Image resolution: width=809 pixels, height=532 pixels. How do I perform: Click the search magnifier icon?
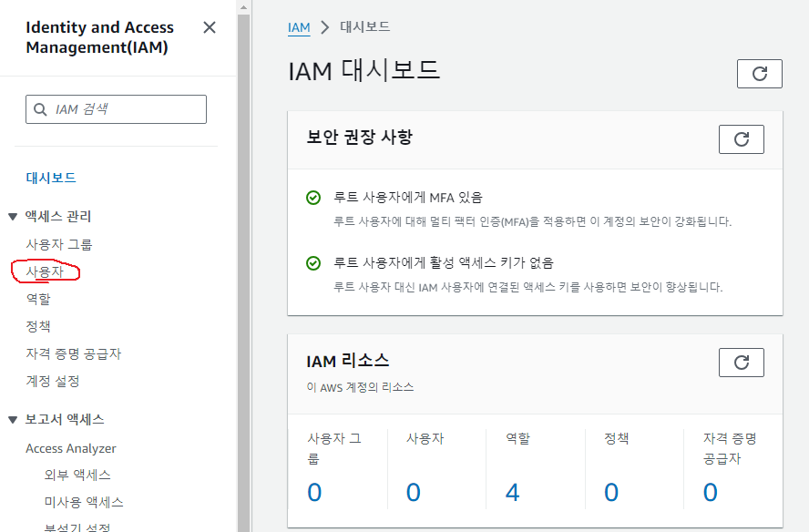40,109
